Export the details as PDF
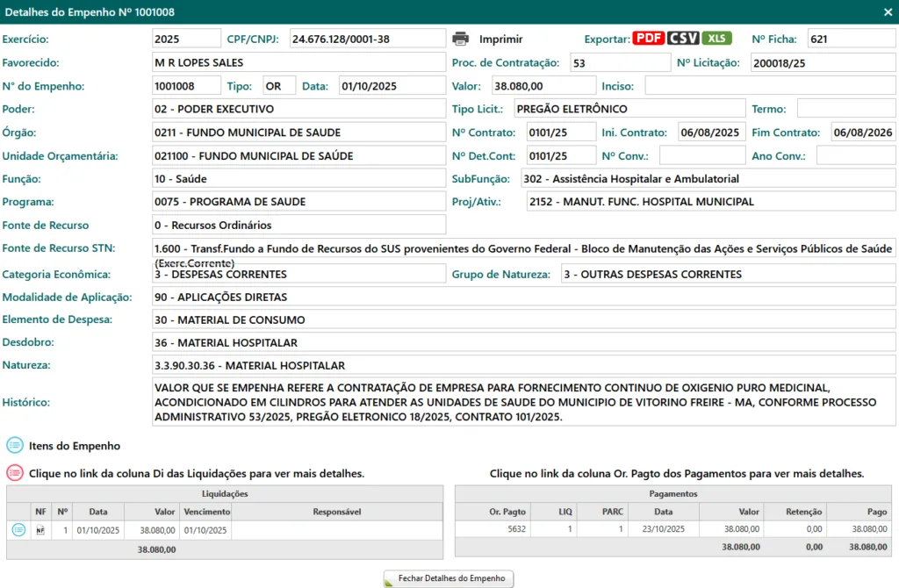 click(x=649, y=39)
